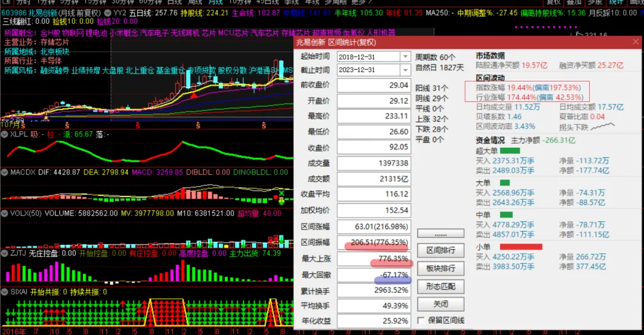Click the 叠加 toolbar button
644x335 pixels.
(574, 2)
